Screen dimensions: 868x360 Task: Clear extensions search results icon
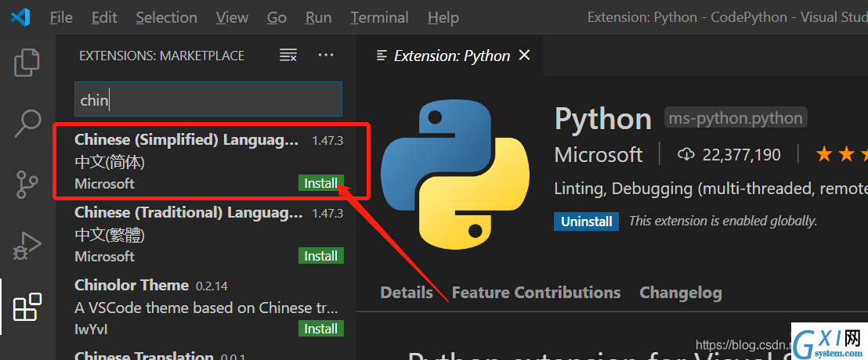tap(288, 55)
